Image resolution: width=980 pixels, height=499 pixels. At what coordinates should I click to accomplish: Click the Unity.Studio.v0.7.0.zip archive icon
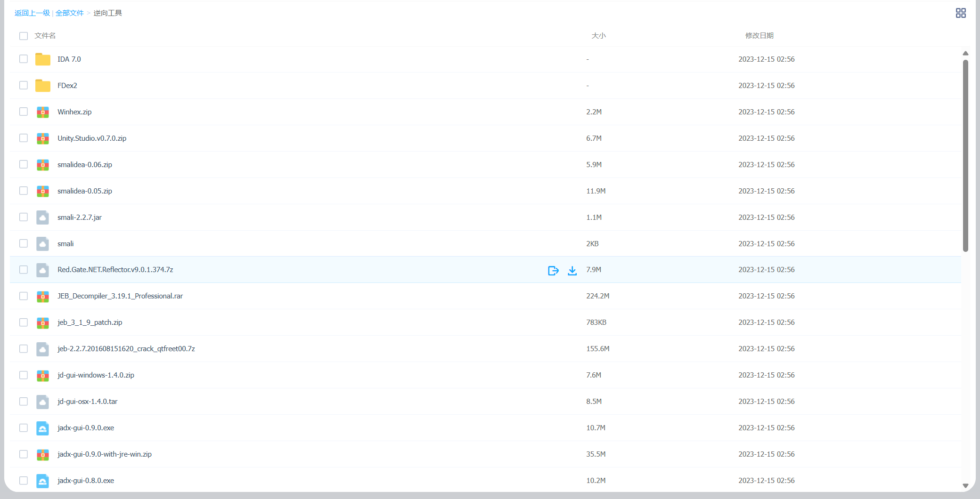point(43,138)
